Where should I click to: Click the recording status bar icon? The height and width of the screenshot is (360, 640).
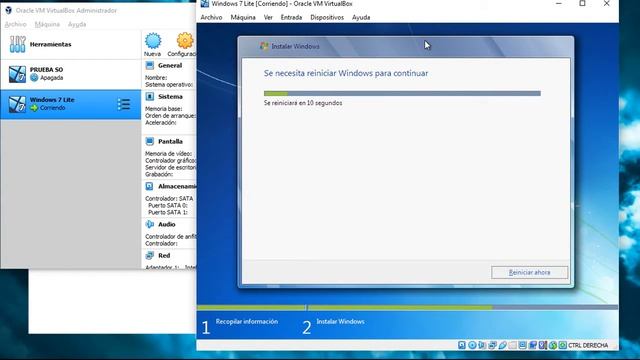(533, 345)
